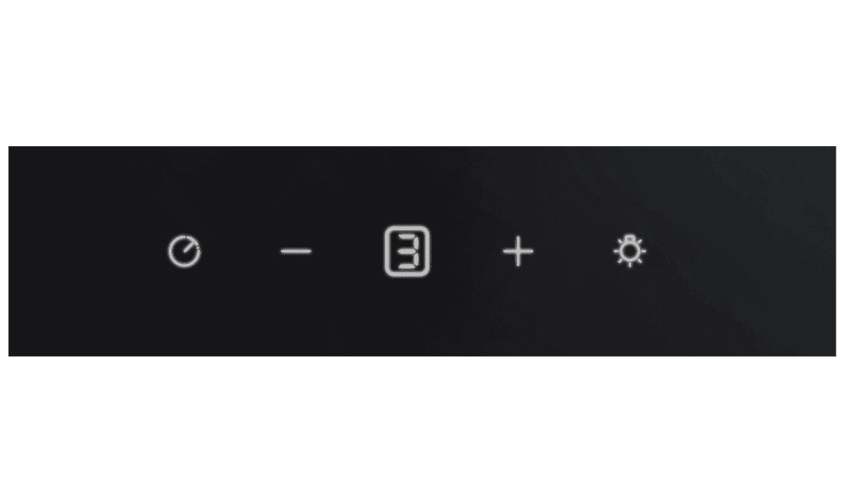The height and width of the screenshot is (504, 845).
Task: Activate the clock-style timer control
Action: pyautogui.click(x=184, y=251)
